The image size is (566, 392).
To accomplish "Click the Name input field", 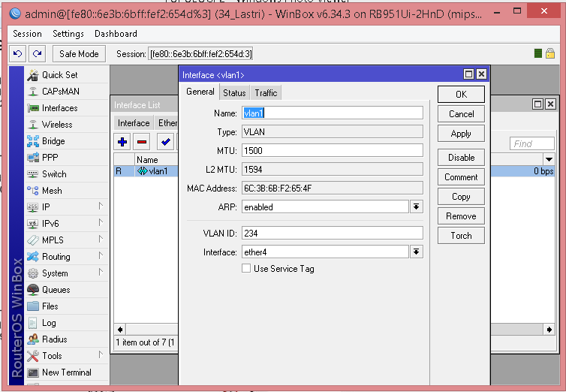I will 332,113.
